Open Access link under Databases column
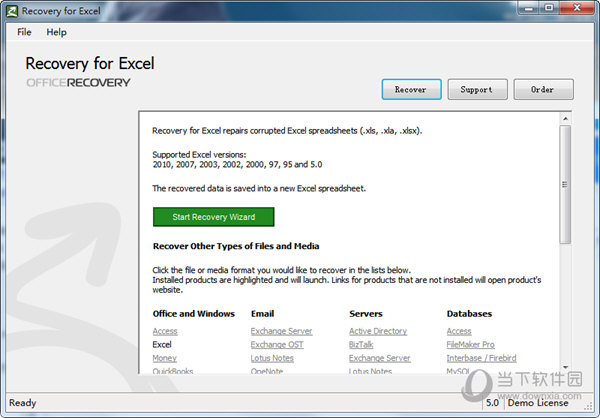Viewport: 600px width, 418px height. point(459,331)
